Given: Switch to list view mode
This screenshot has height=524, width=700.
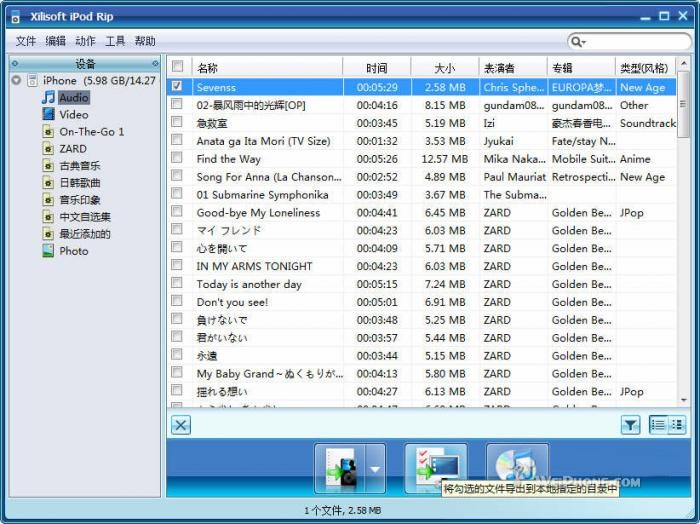Looking at the screenshot, I should [658, 425].
